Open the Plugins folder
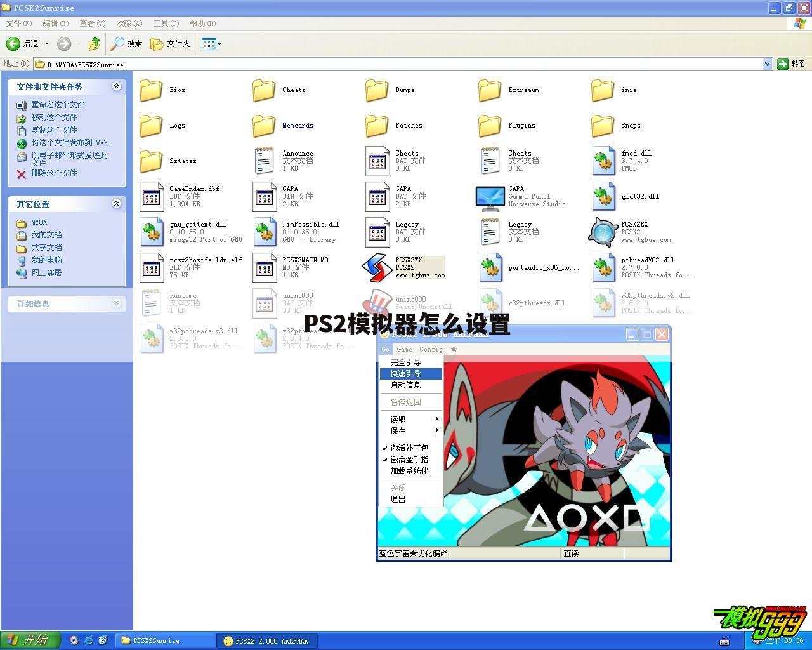This screenshot has width=812, height=650. (x=490, y=126)
